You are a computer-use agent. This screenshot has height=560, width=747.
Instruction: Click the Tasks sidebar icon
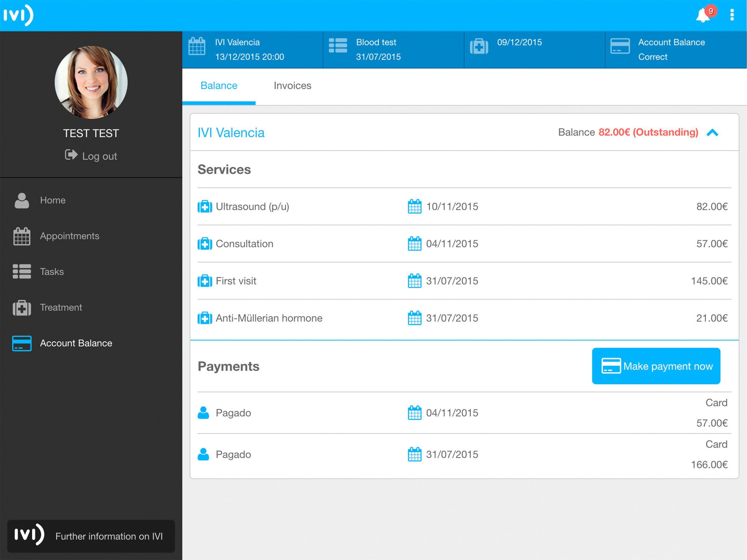point(22,271)
